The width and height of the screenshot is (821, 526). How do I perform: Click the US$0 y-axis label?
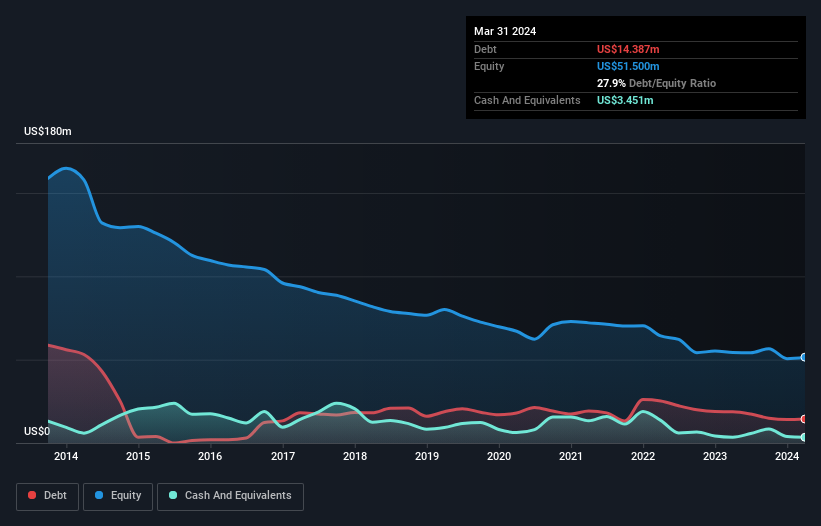(37, 431)
